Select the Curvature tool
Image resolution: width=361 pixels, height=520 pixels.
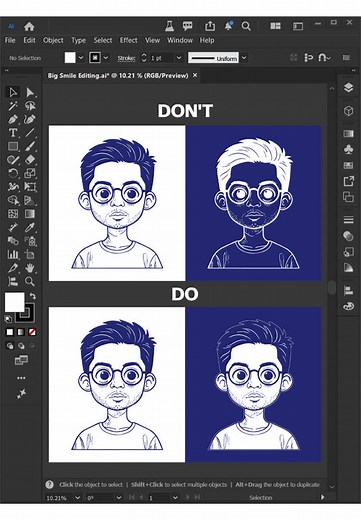30,119
